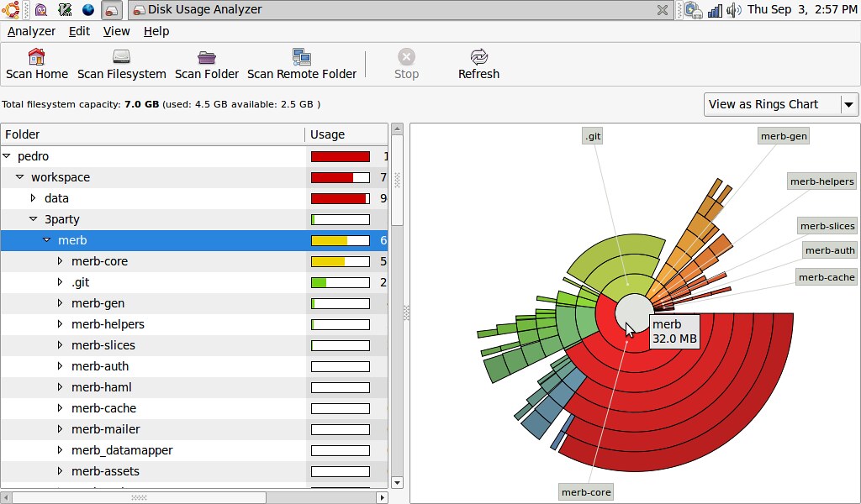Expand the merb-assets folder
This screenshot has width=861, height=504.
60,471
